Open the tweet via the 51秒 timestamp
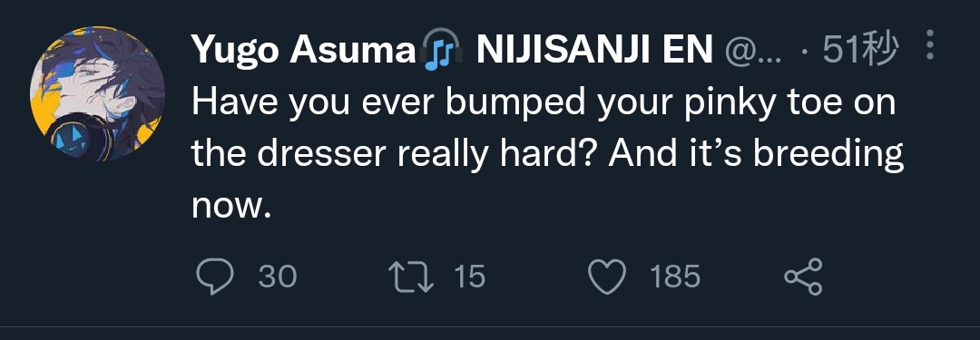Screen dimensions: 980x340 (x=860, y=49)
